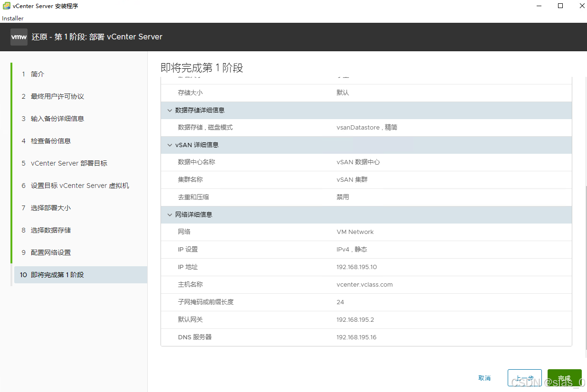Click the 集群名称 label
587x392 pixels.
[190, 180]
